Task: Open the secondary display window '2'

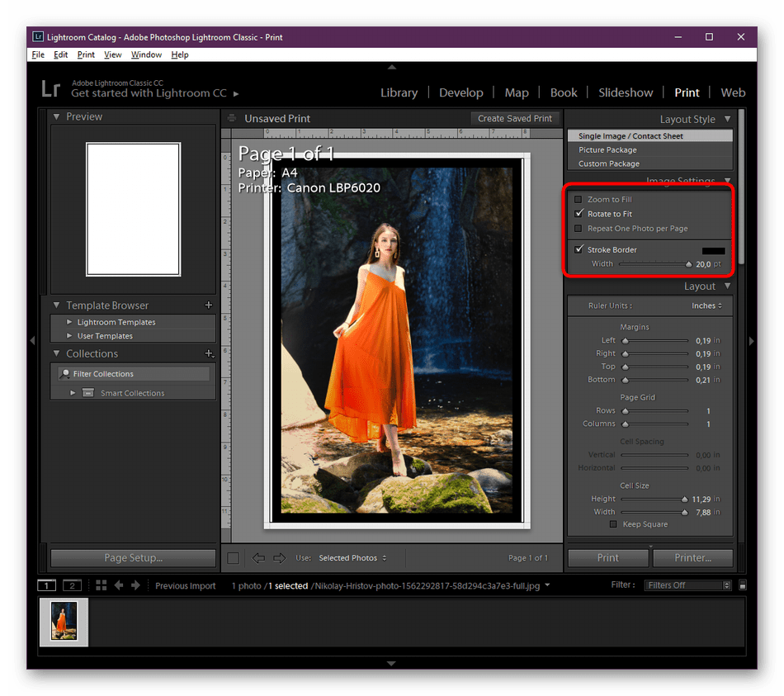Action: click(x=71, y=585)
